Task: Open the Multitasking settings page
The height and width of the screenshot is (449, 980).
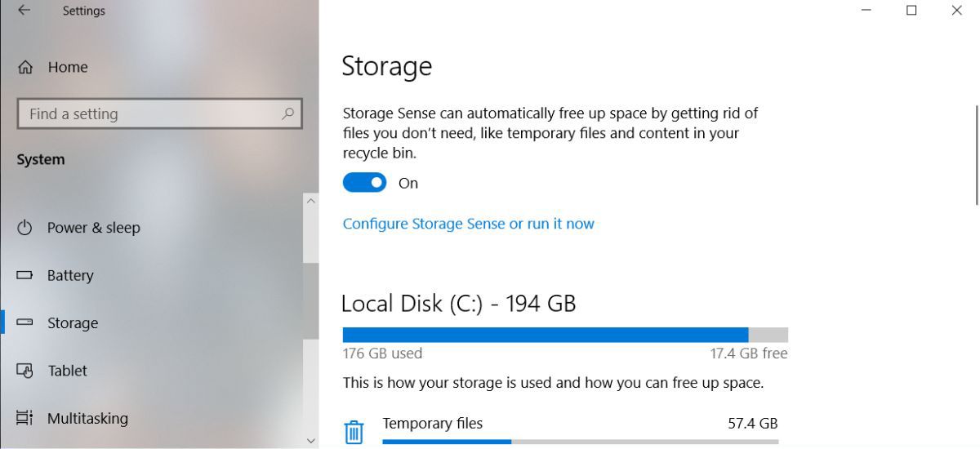Action: [87, 418]
